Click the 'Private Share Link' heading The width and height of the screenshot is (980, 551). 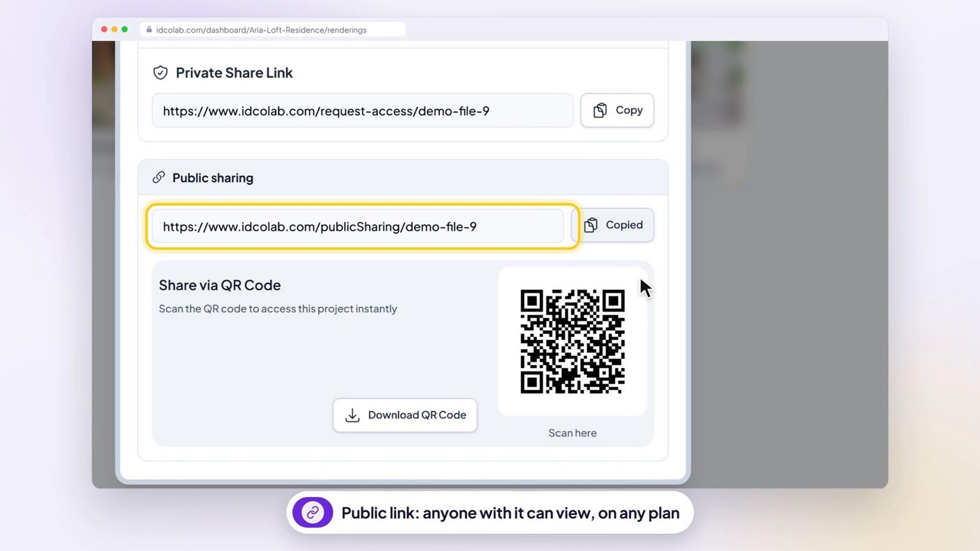tap(234, 73)
